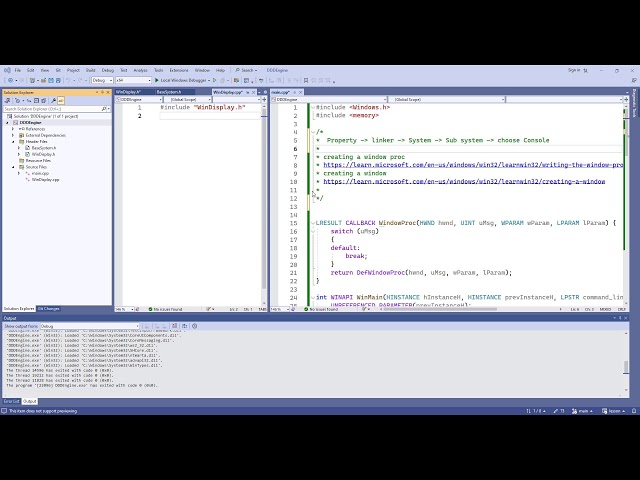The width and height of the screenshot is (640, 480).
Task: Select the Solution 'DDDEngine' node
Action: tap(45, 116)
